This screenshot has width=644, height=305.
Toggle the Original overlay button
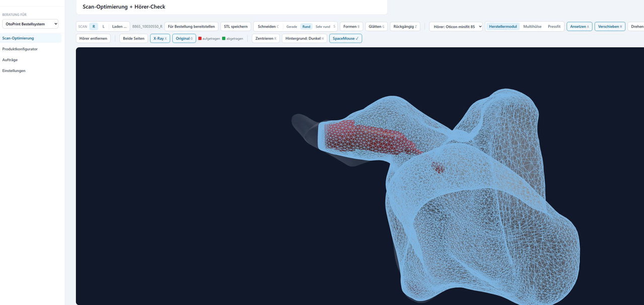click(184, 38)
